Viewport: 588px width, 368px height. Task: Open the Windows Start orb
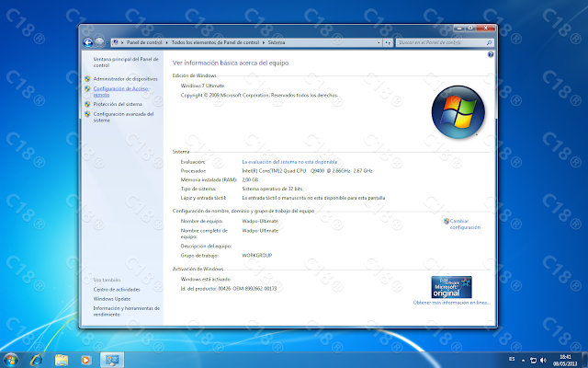click(10, 360)
